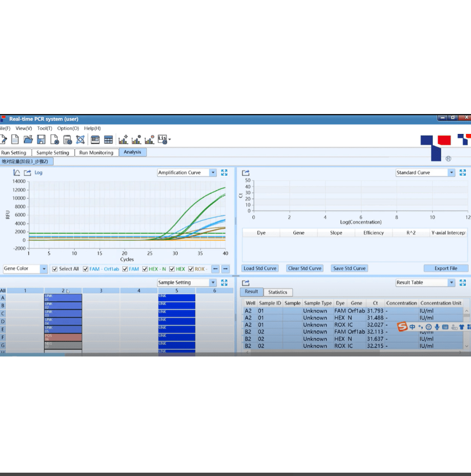Viewport: 471px width, 476px height.
Task: Select the gray NEG well in row G
Action: [63, 345]
